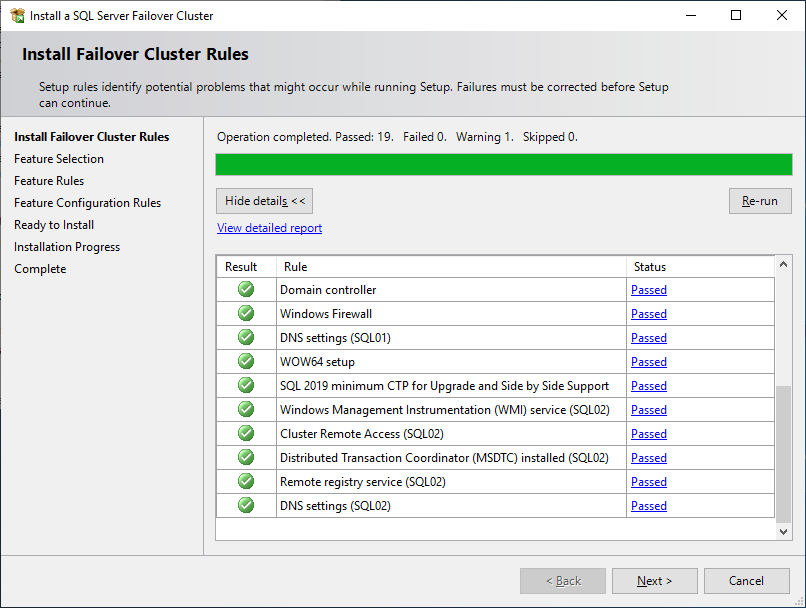Open Passed status for DNS settings (SQL01)
This screenshot has height=608, width=806.
(x=649, y=338)
